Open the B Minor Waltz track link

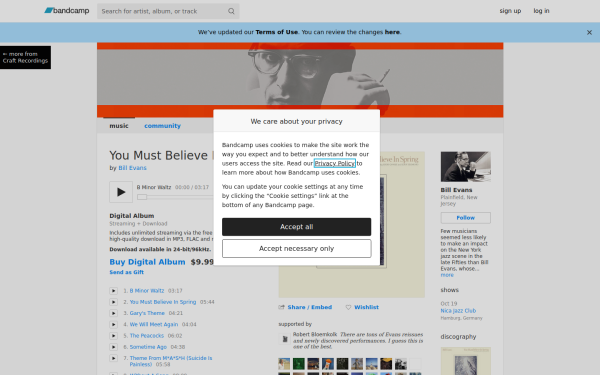pyautogui.click(x=147, y=291)
